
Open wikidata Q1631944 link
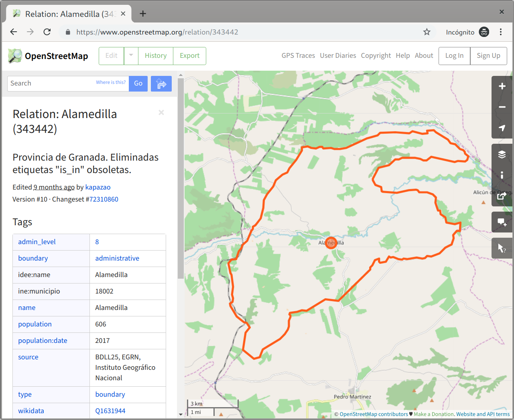pos(110,411)
